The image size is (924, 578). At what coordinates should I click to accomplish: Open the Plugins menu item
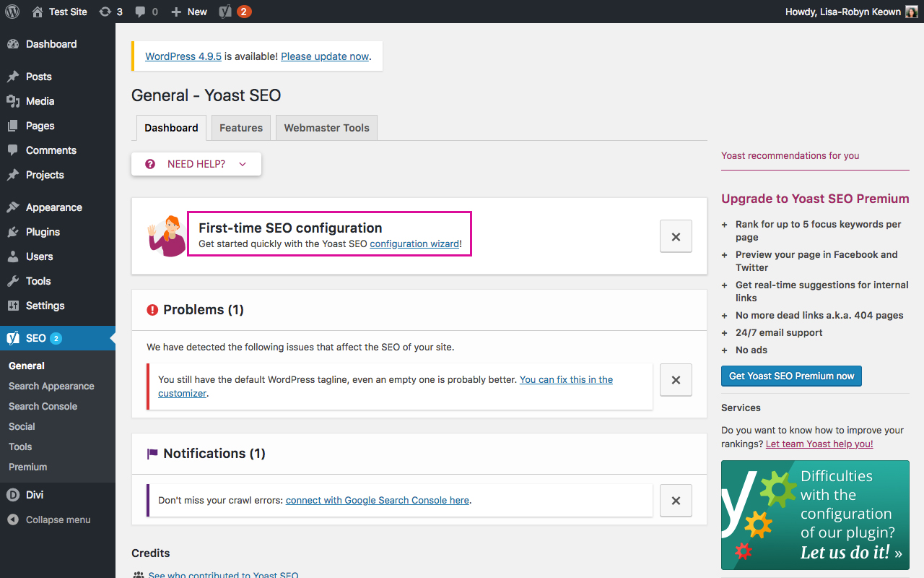point(58,232)
